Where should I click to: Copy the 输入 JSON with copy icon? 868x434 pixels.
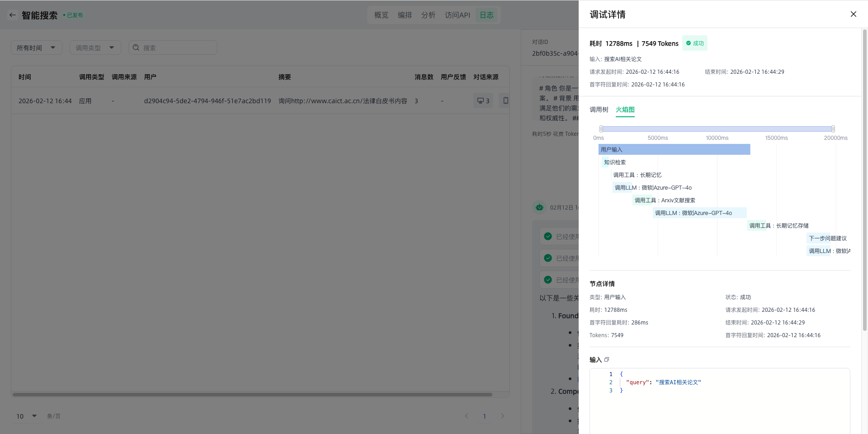pos(607,359)
